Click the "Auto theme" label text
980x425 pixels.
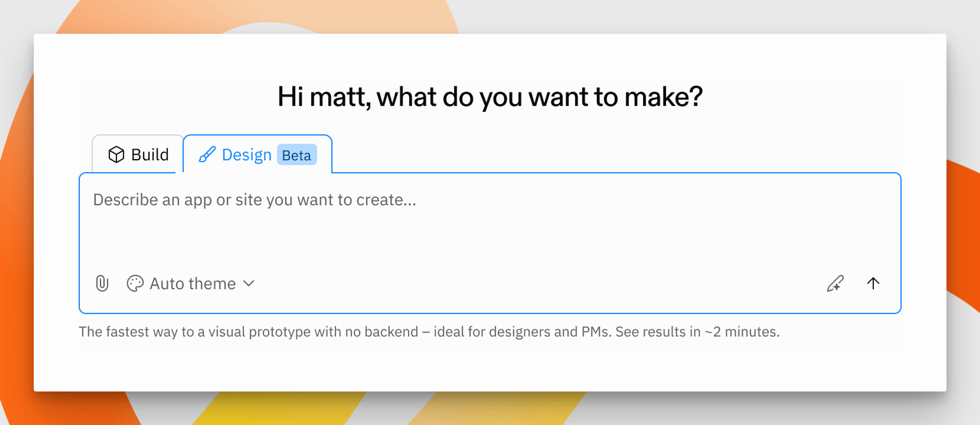[192, 283]
